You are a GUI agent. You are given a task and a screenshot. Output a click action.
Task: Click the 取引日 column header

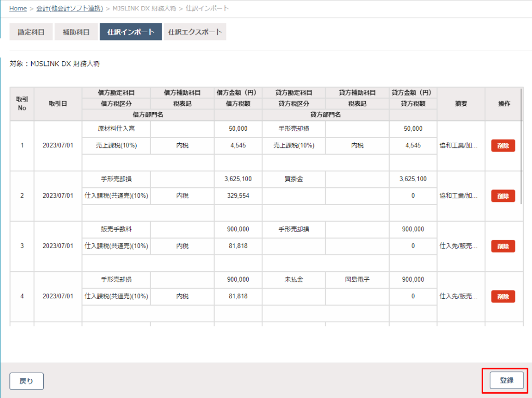[x=58, y=104]
